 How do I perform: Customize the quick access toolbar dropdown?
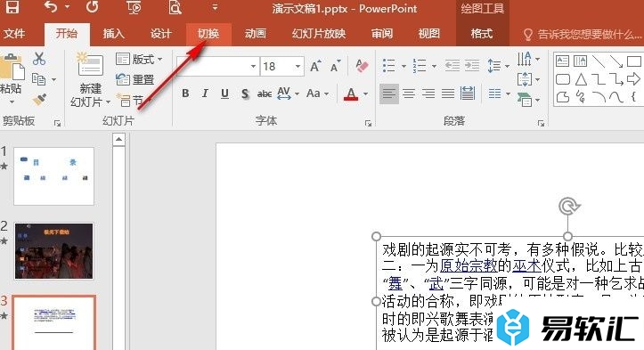pos(215,7)
